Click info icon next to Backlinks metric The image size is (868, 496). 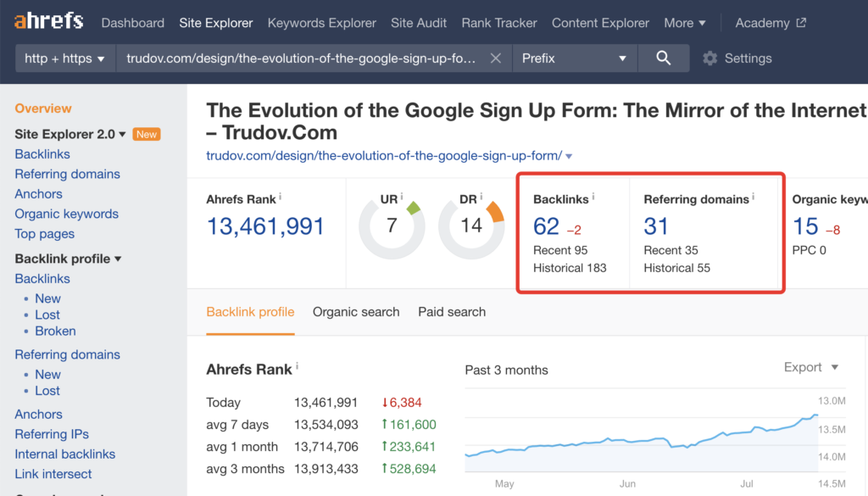(593, 198)
